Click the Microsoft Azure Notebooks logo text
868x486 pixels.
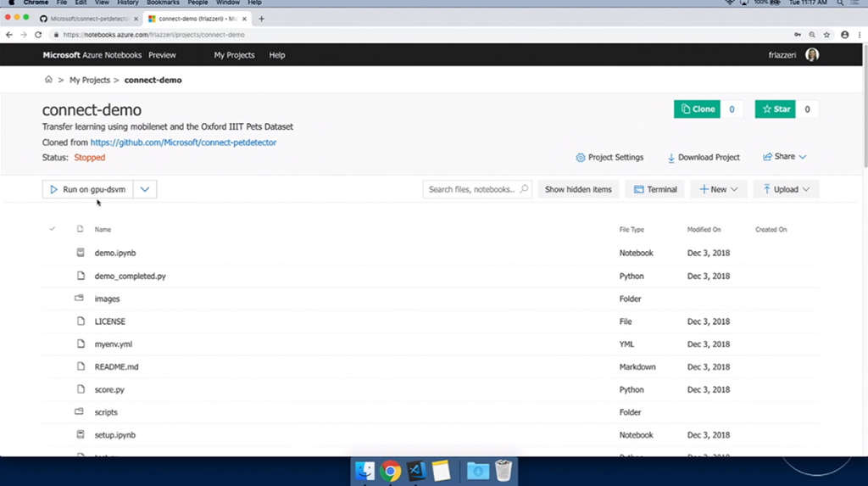[92, 55]
